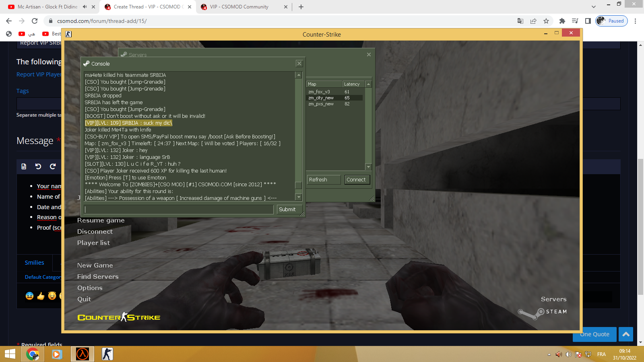This screenshot has width=644, height=362.
Task: Show hidden system tray icons
Action: (x=549, y=354)
